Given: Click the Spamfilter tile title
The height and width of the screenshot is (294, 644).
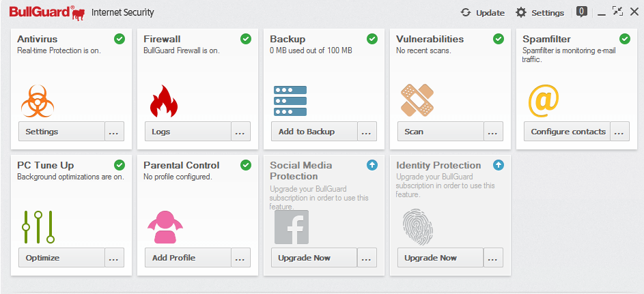Looking at the screenshot, I should click(x=546, y=39).
